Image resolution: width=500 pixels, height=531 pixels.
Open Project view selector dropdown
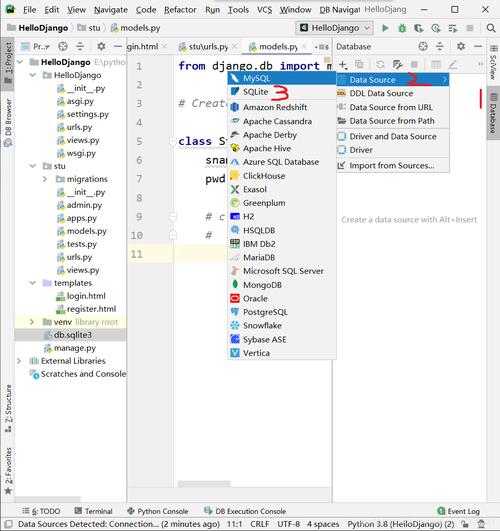(35, 46)
